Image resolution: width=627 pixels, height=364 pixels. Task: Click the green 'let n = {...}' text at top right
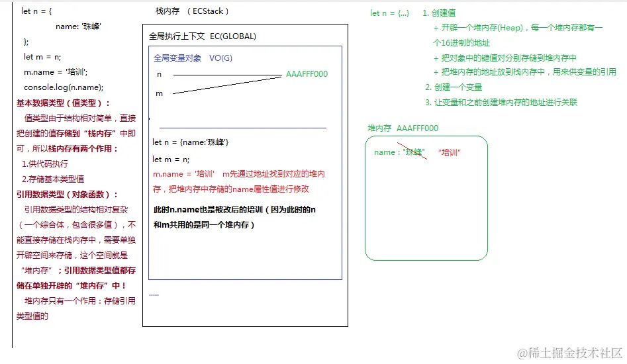(x=389, y=13)
